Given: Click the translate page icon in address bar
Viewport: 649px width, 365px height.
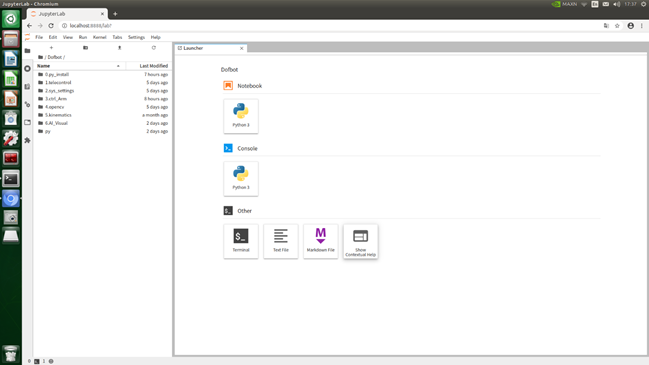Looking at the screenshot, I should pos(606,26).
